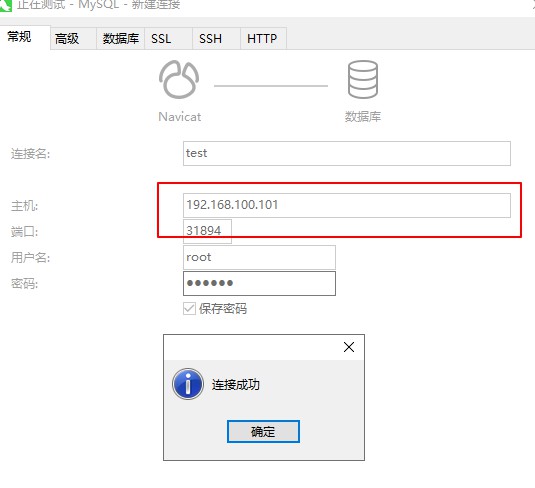Close the connection success dialog
This screenshot has height=488, width=535.
point(349,347)
